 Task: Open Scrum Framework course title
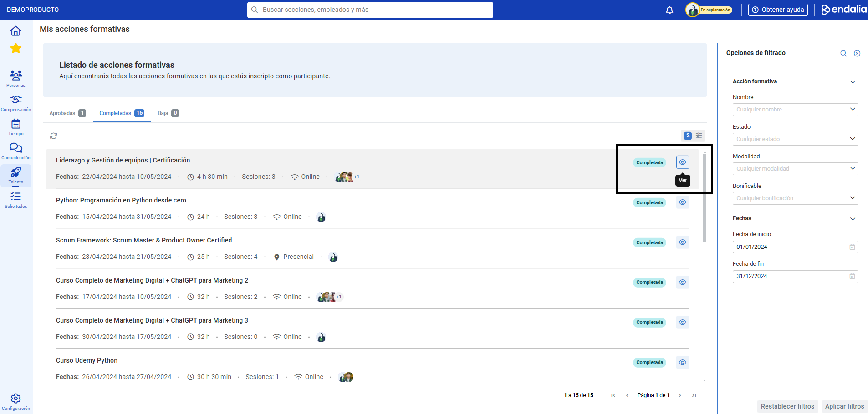coord(144,240)
